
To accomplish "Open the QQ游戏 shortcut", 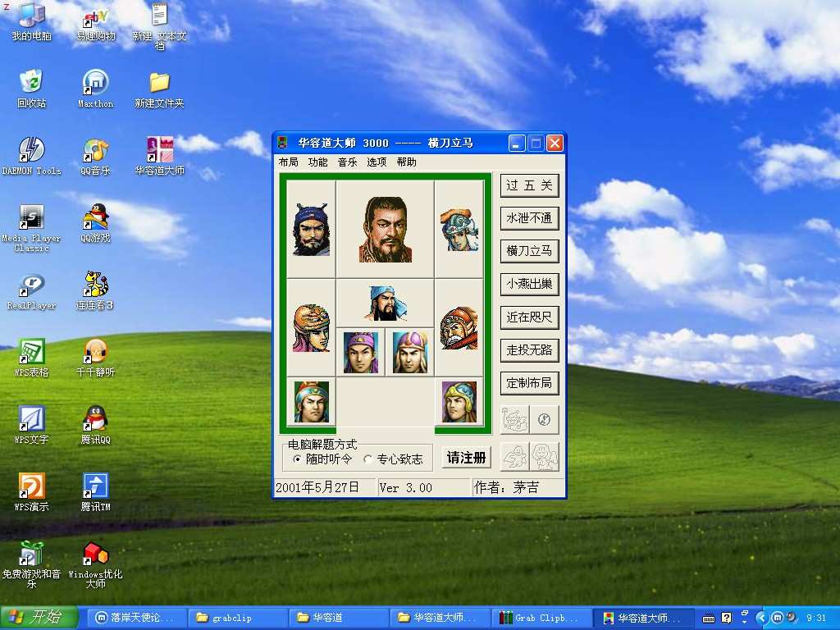I will click(95, 223).
